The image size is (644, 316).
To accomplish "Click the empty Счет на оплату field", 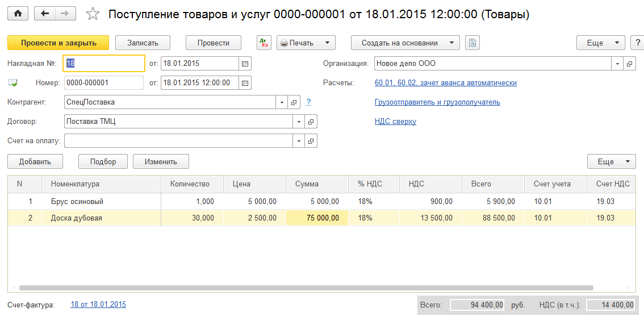I will [x=179, y=141].
